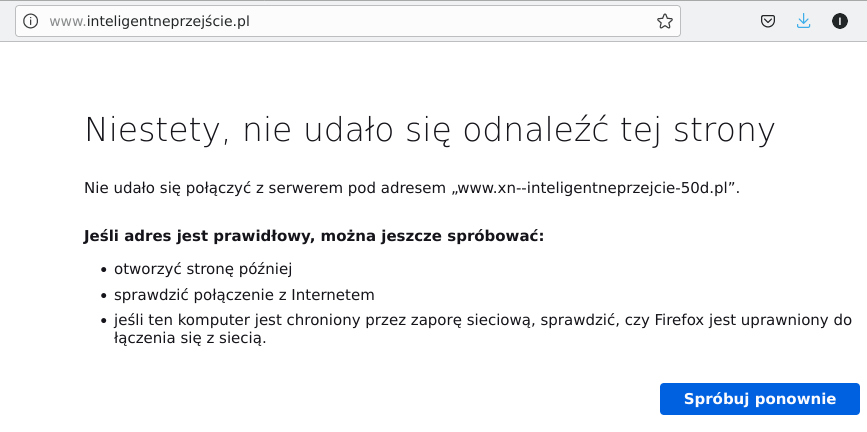Click the quoted xn-- server address
The height and width of the screenshot is (432, 867).
tap(597, 187)
